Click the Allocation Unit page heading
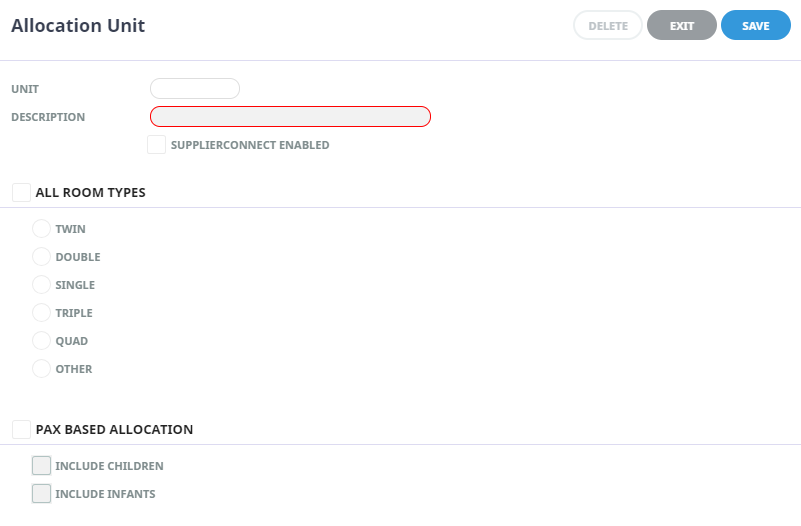801x526 pixels. click(x=78, y=26)
